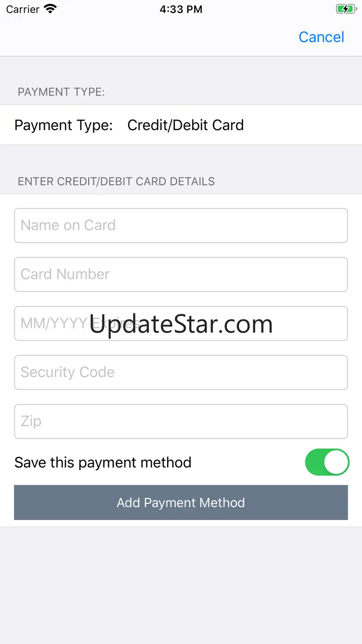Tap the Save this payment method label

click(x=103, y=462)
